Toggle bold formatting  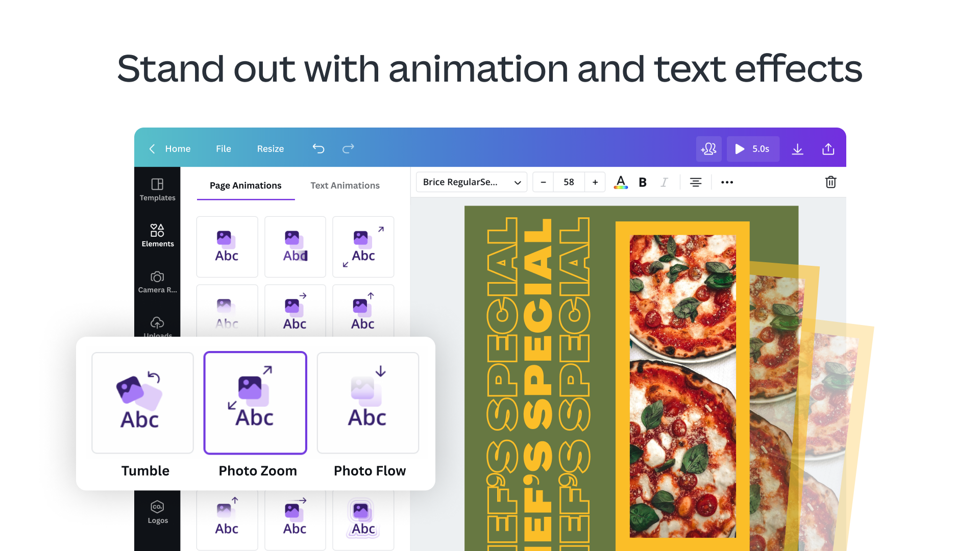point(643,182)
